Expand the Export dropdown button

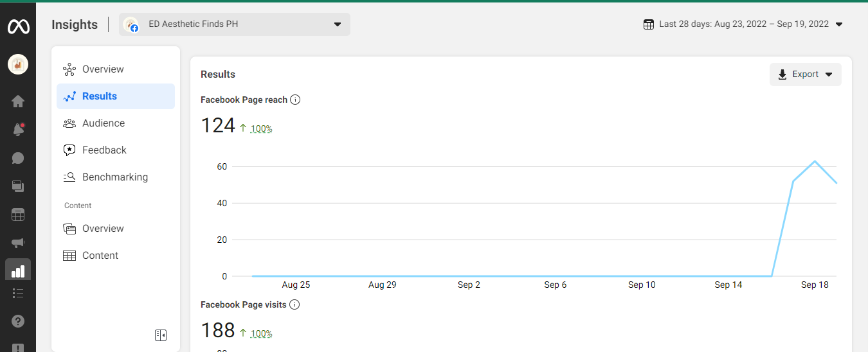click(x=805, y=75)
